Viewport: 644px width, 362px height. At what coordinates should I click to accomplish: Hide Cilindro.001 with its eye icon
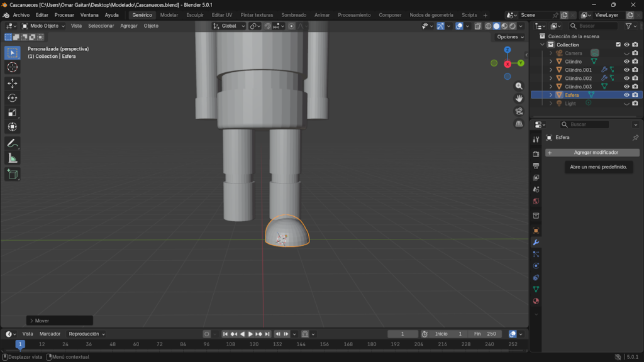(626, 70)
